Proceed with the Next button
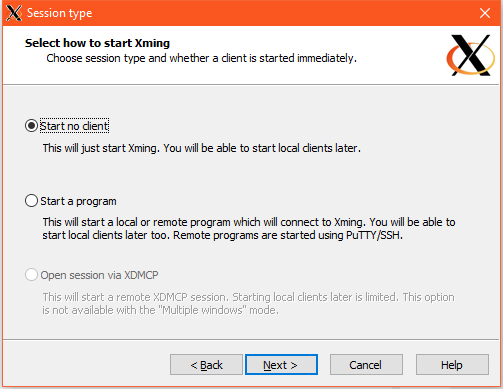Image resolution: width=503 pixels, height=389 pixels. point(281,365)
